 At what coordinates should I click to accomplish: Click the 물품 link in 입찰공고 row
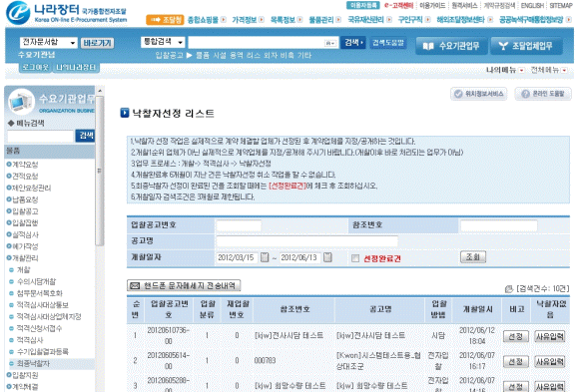(203, 56)
